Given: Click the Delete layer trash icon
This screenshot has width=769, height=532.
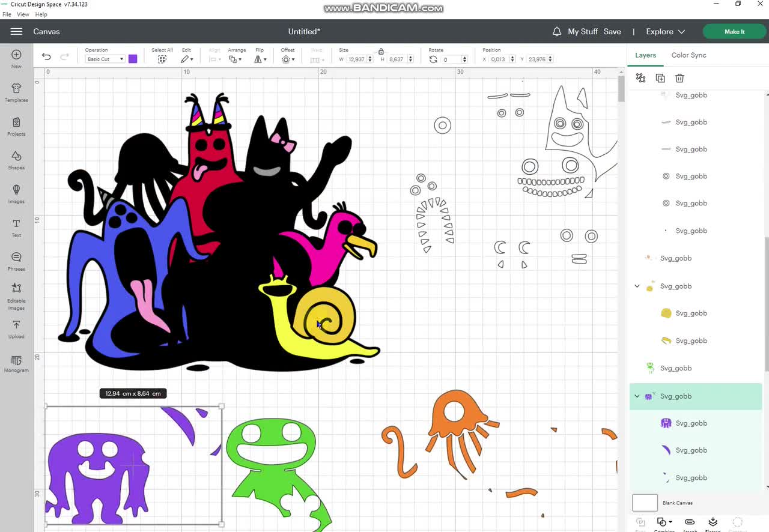Looking at the screenshot, I should [x=679, y=78].
